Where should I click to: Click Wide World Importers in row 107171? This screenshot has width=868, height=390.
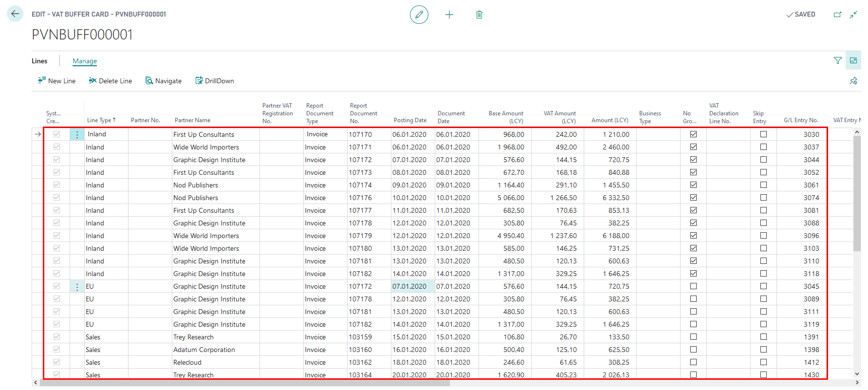click(206, 147)
